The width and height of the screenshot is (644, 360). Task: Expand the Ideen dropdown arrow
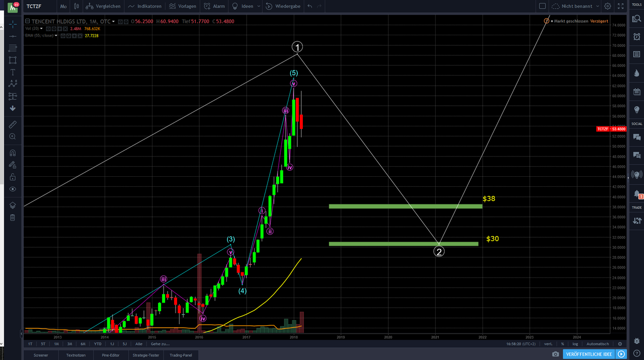pyautogui.click(x=259, y=6)
